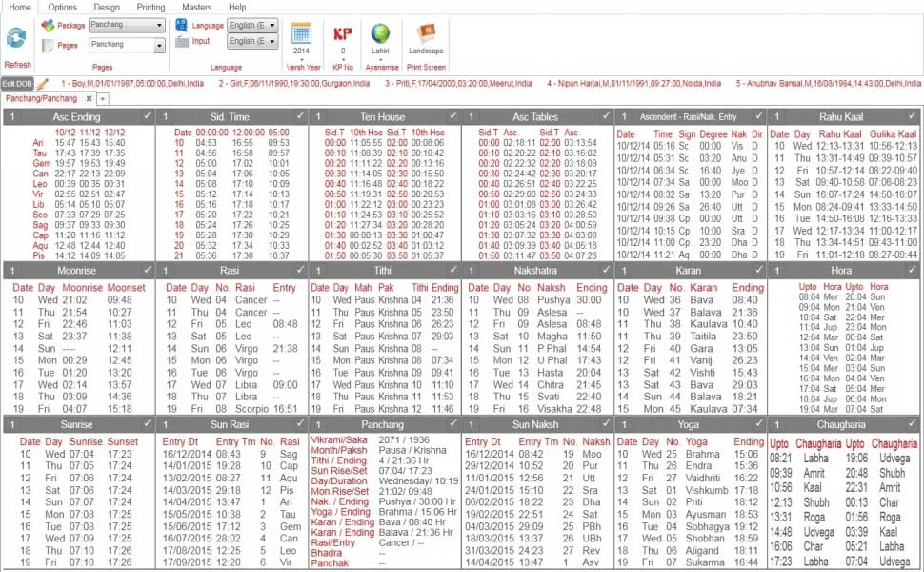
Task: Open the Design ribbon tab
Action: (107, 7)
